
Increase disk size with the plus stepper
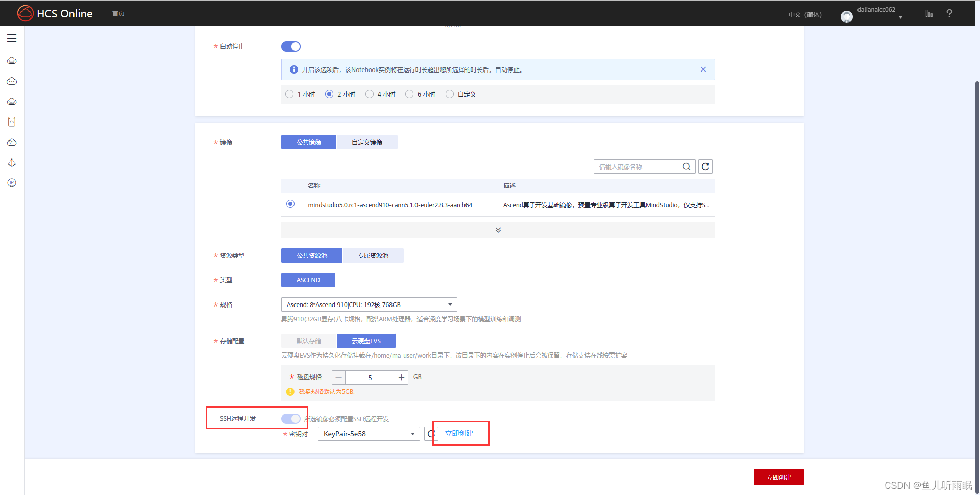coord(401,377)
